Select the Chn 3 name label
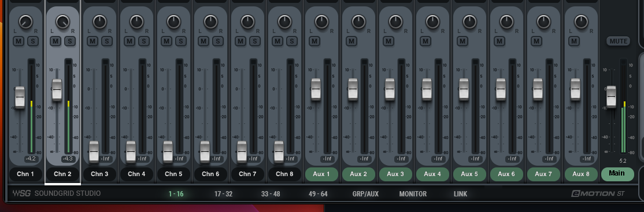The height and width of the screenshot is (212, 644). [x=99, y=174]
